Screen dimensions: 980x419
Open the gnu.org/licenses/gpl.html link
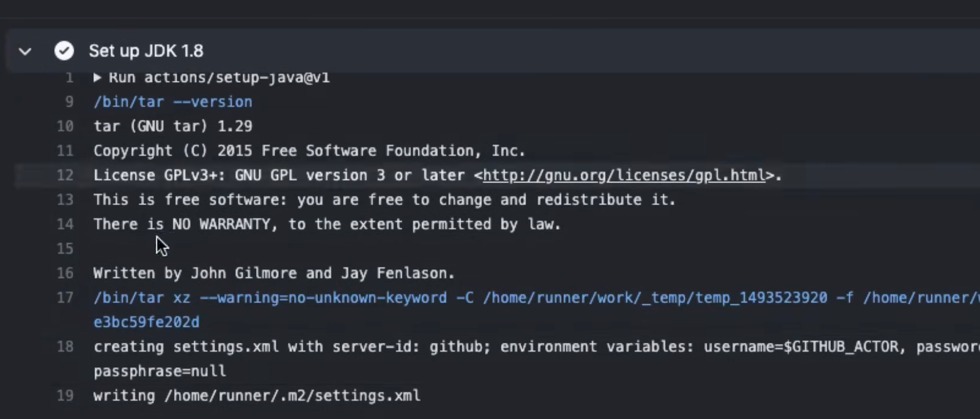pos(624,175)
